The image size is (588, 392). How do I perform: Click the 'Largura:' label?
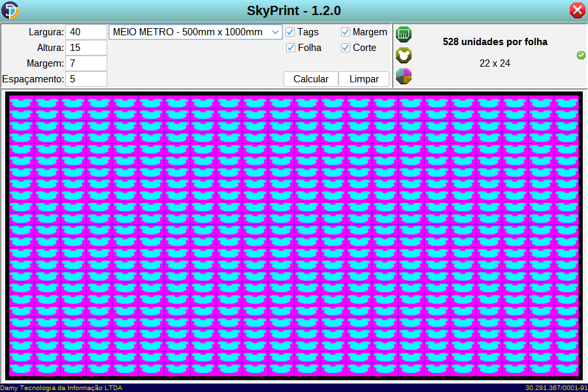[x=46, y=32]
